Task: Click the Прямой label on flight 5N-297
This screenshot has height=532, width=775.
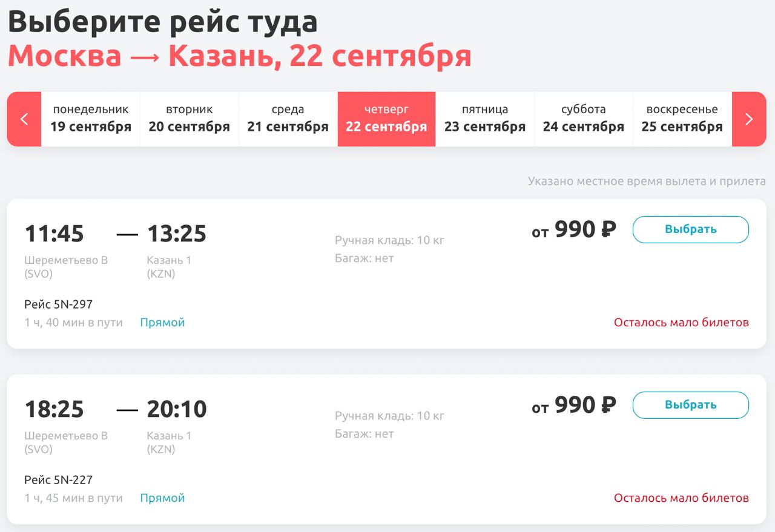Action: (x=162, y=323)
